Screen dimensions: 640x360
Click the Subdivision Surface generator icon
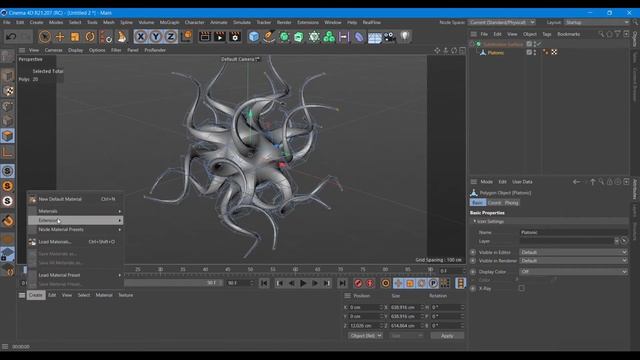pos(284,37)
